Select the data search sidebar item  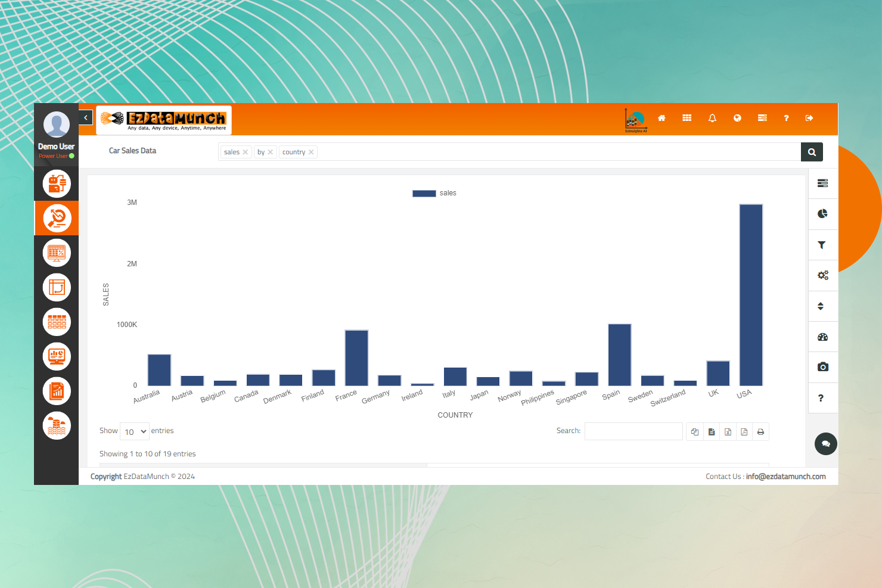click(57, 218)
